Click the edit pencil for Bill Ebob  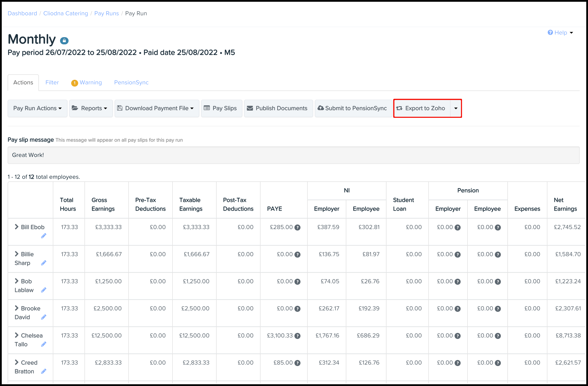[43, 236]
